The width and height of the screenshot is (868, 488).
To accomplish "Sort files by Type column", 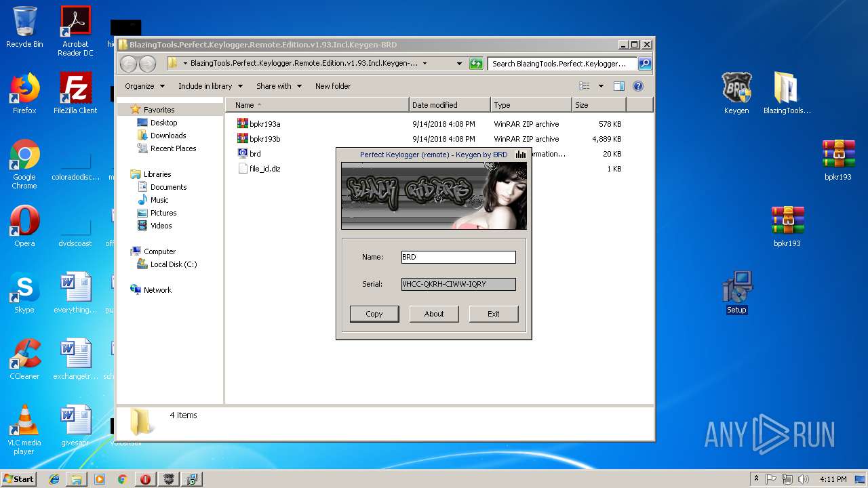I will tap(531, 105).
